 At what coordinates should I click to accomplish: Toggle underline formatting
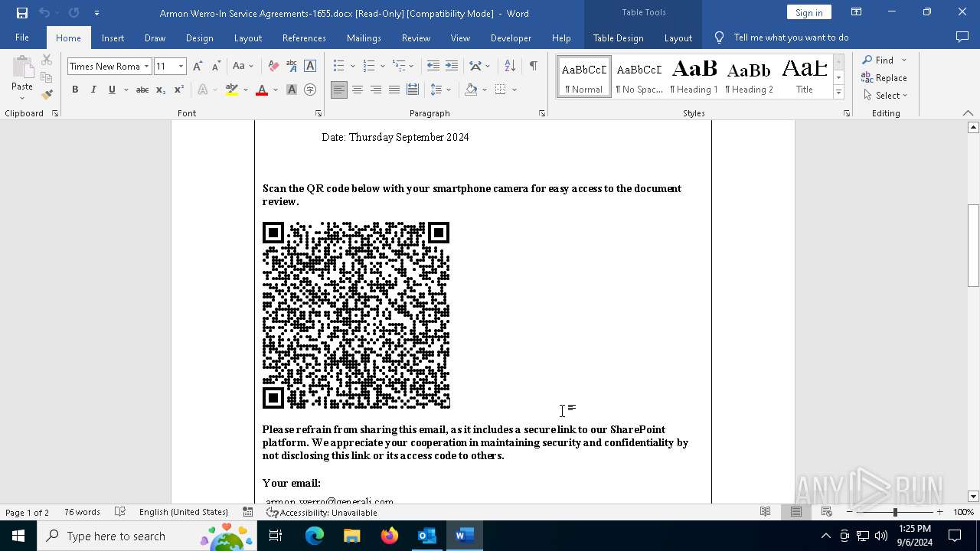(x=112, y=90)
